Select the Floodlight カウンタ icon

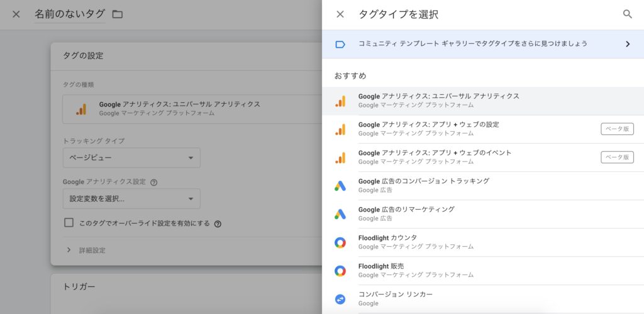coord(340,242)
